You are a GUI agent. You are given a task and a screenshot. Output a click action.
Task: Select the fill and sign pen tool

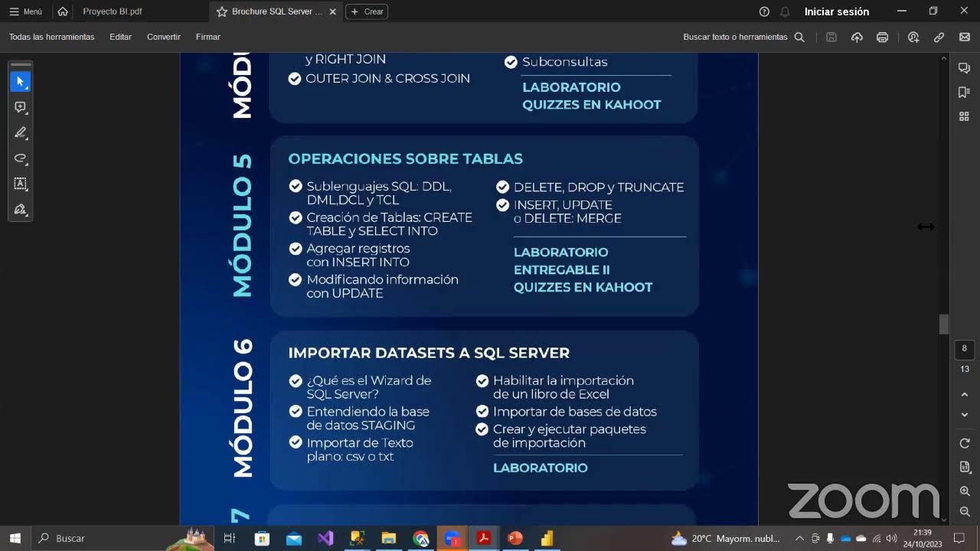tap(21, 209)
